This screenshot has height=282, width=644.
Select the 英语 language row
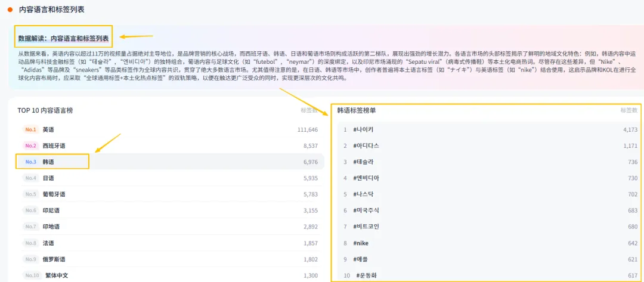(171, 130)
